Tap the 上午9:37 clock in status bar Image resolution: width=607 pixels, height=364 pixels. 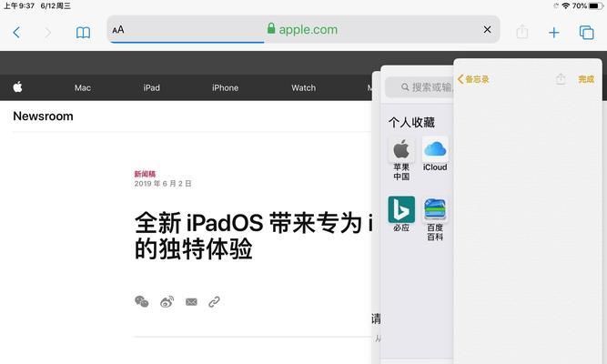click(x=19, y=5)
